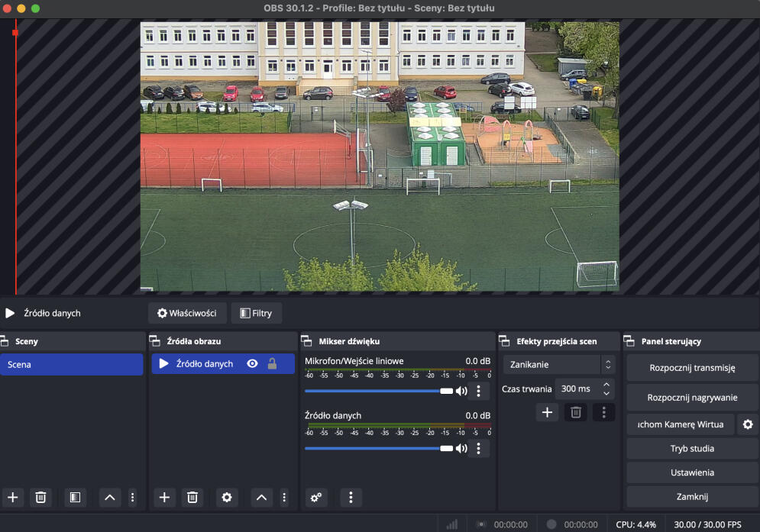
Task: Open virtual camera settings gear
Action: (748, 424)
